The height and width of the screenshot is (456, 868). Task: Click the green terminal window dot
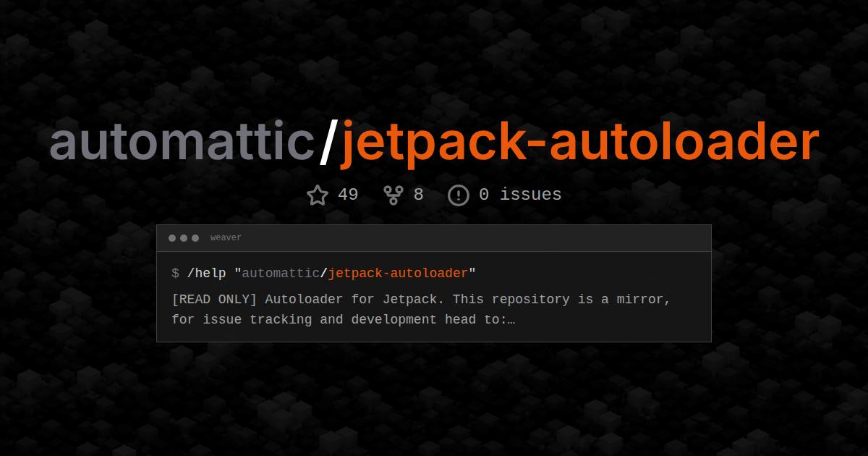195,237
